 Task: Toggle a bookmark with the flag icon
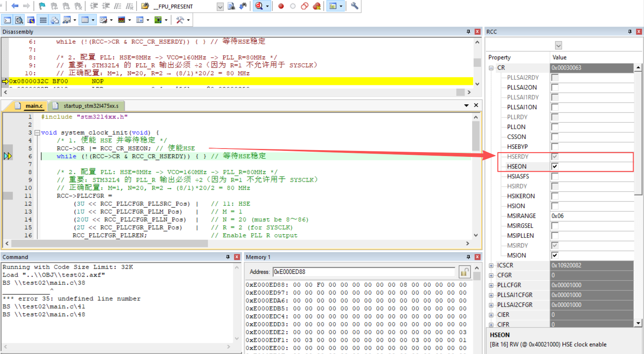coord(42,6)
